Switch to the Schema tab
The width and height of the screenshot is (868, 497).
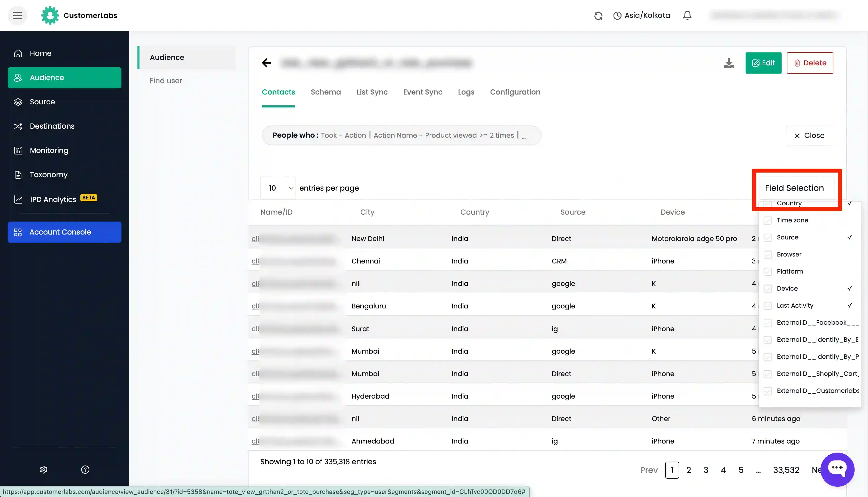click(x=326, y=92)
